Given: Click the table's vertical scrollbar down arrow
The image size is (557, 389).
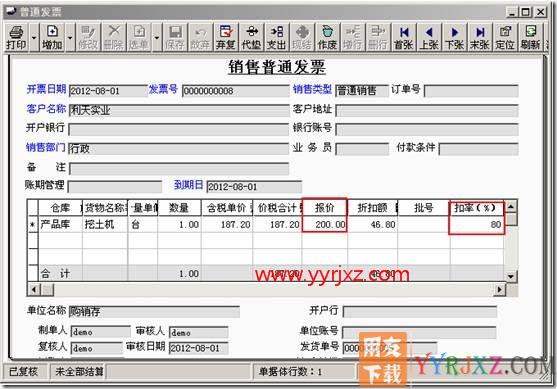Looking at the screenshot, I should pyautogui.click(x=510, y=276).
